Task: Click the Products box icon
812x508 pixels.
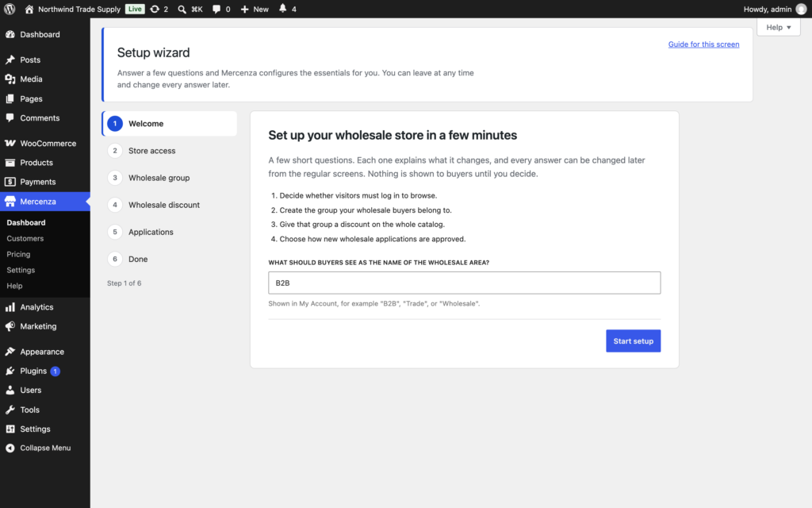Action: (10, 162)
